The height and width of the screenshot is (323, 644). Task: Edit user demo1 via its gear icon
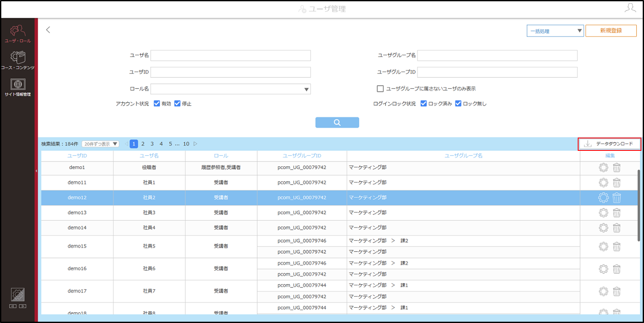[x=603, y=167]
